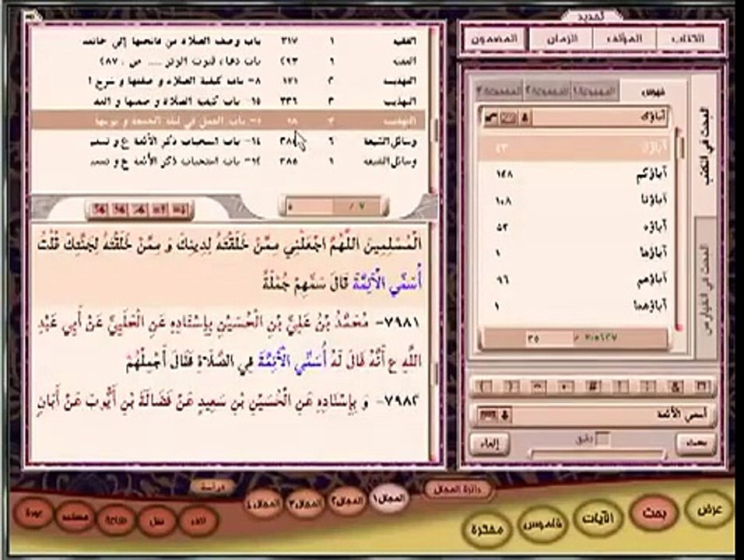Click the عرض round button
Viewport: 744px width, 560px height.
point(710,509)
